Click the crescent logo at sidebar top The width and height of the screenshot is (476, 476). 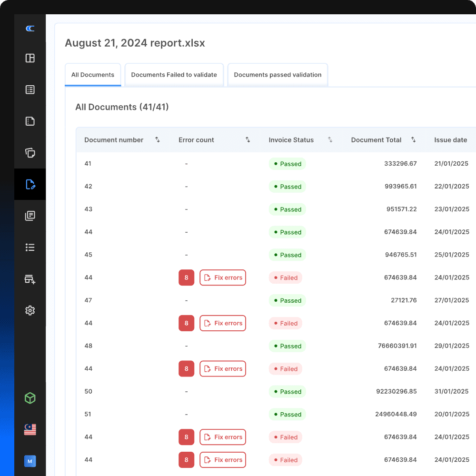tap(30, 29)
